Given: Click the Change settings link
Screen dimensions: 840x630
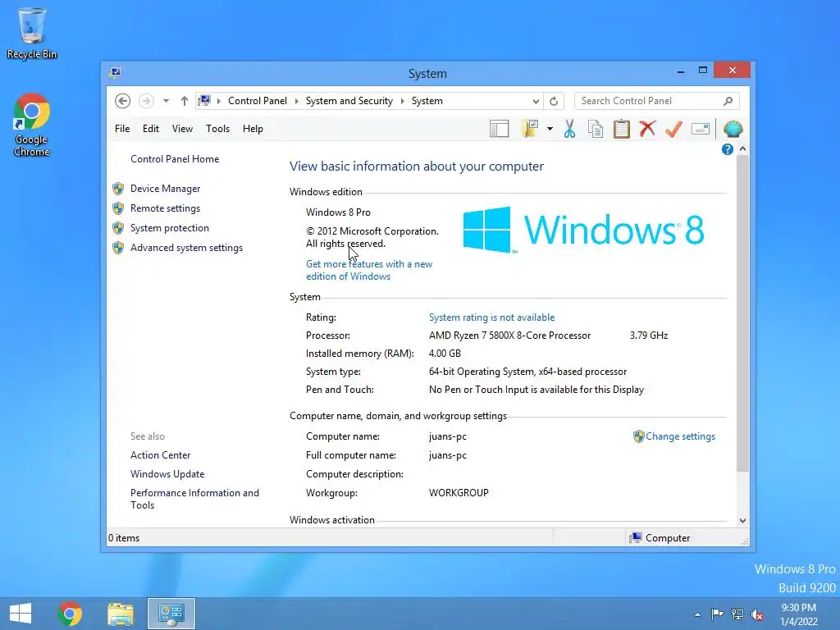Looking at the screenshot, I should coord(680,436).
